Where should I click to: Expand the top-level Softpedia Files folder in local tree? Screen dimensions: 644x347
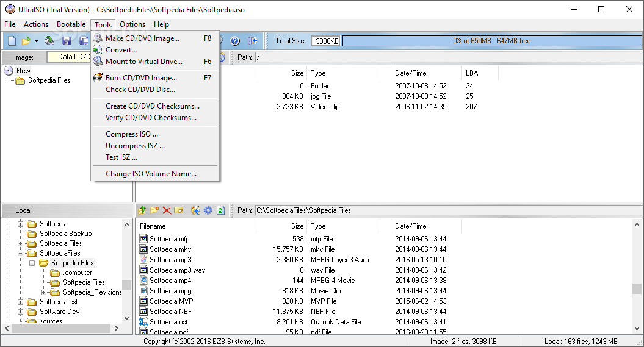(x=20, y=244)
